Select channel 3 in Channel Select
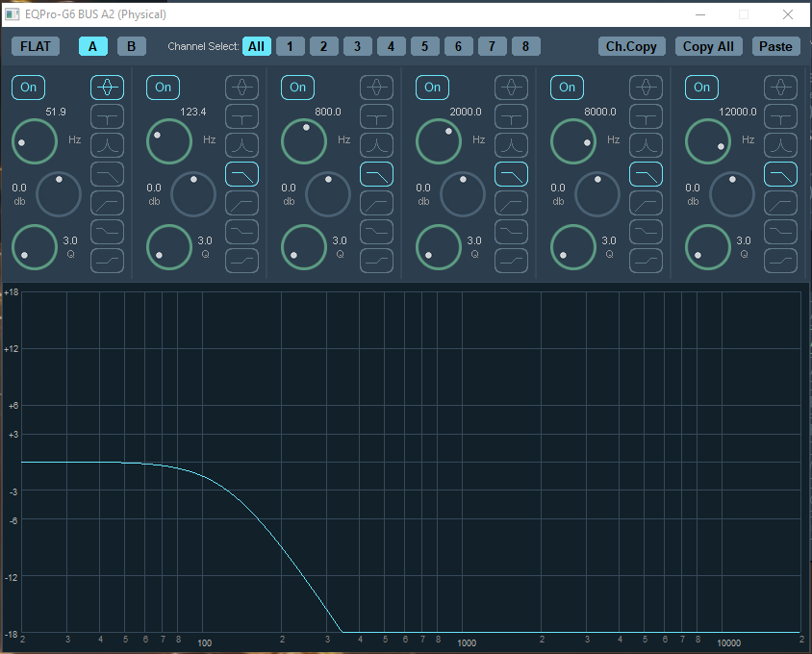Image resolution: width=812 pixels, height=654 pixels. (357, 46)
